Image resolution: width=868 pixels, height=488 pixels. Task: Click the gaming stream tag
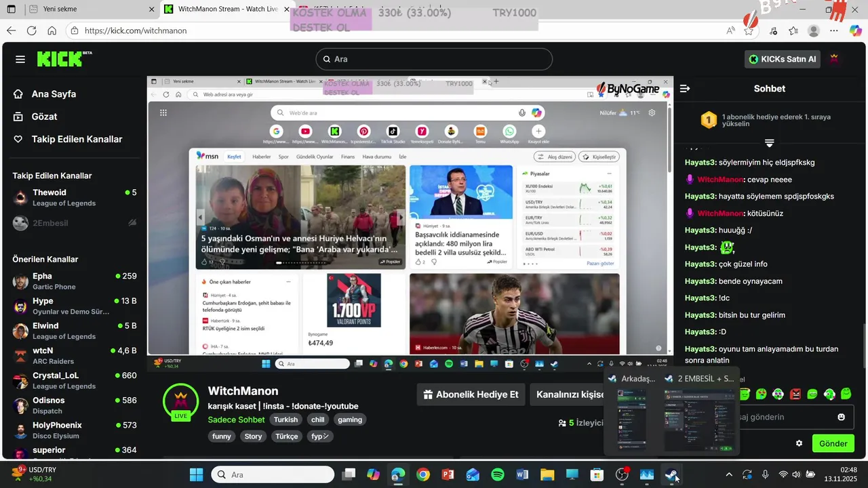(x=350, y=420)
